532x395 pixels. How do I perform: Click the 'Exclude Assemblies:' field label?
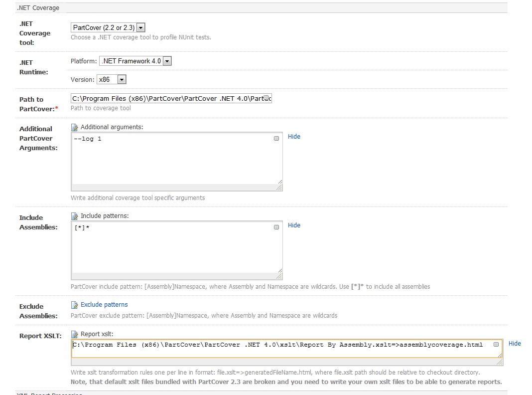[38, 311]
